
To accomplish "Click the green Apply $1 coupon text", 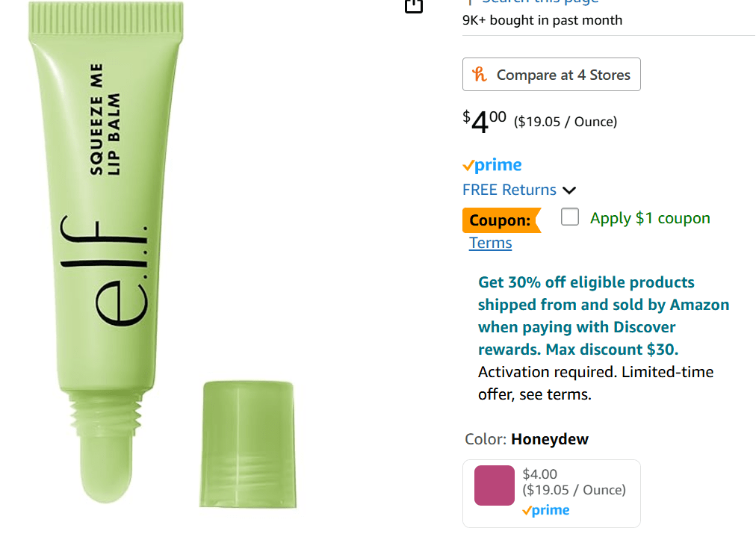I will 650,218.
